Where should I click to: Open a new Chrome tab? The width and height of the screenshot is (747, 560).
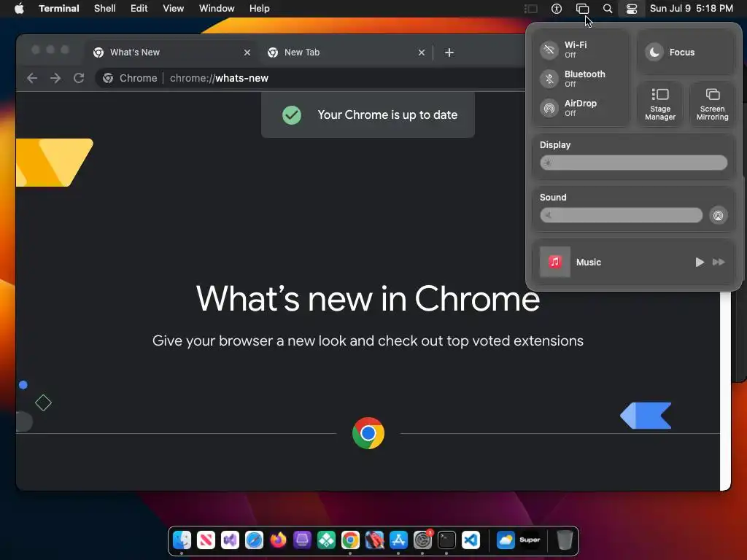click(449, 52)
